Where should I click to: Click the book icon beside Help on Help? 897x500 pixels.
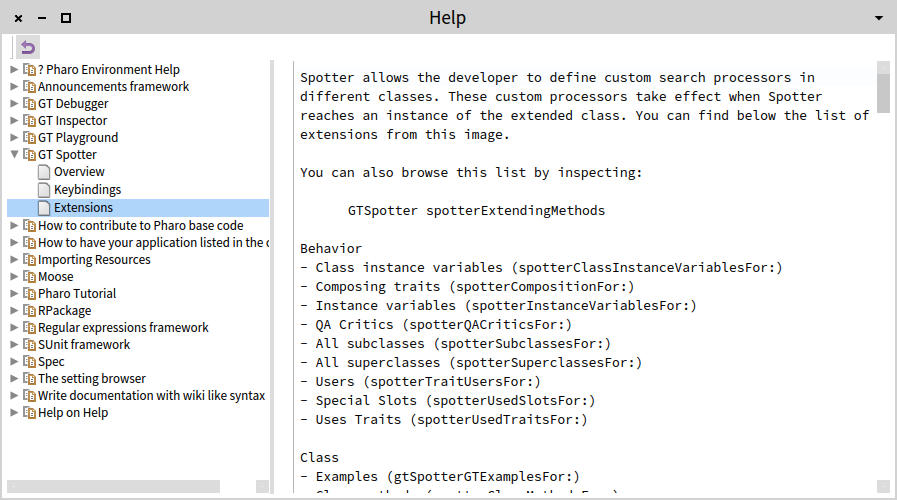point(29,413)
